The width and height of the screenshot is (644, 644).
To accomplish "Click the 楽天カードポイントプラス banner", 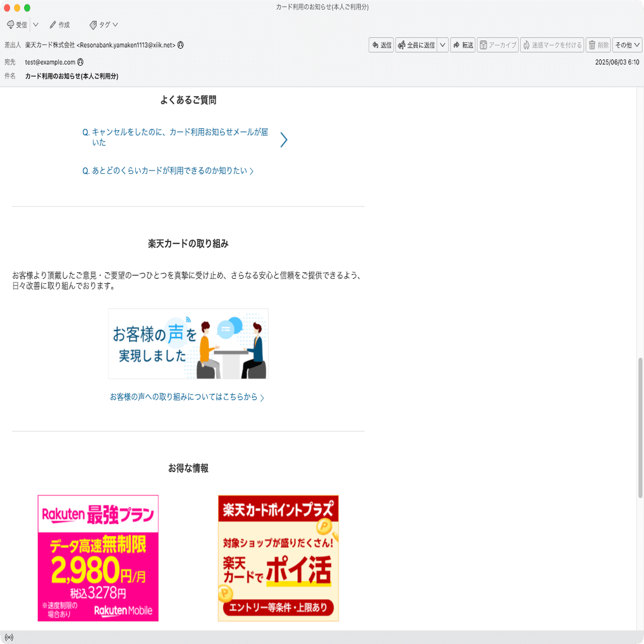I will [278, 558].
